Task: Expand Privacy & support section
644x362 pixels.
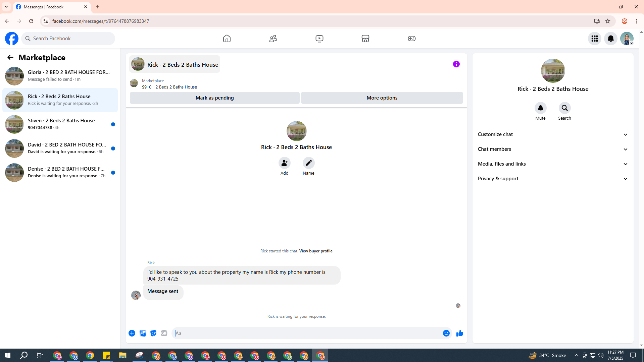Action: coord(553,179)
